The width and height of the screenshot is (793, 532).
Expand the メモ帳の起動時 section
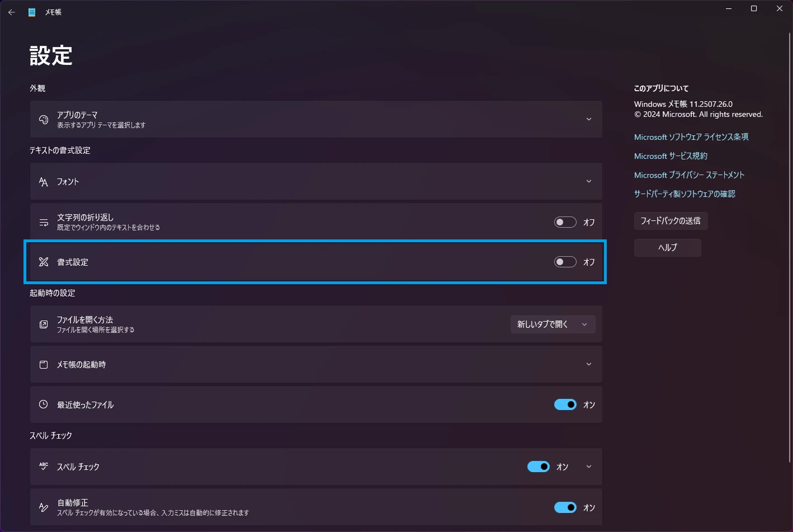[588, 364]
